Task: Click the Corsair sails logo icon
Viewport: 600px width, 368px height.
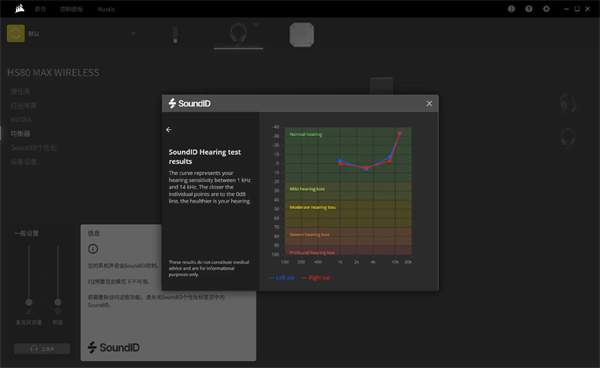Action: coord(20,8)
